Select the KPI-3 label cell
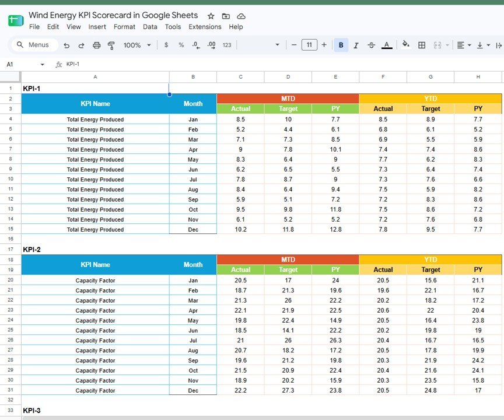 95,410
